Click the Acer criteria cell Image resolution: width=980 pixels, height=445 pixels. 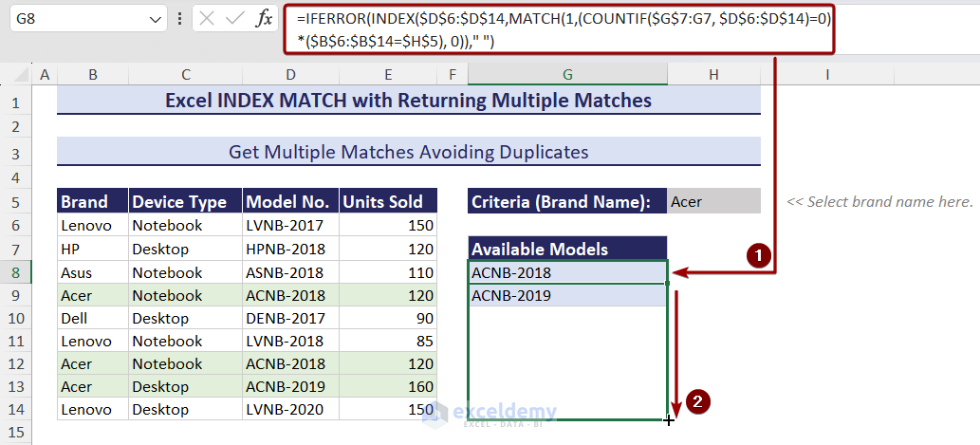[713, 201]
